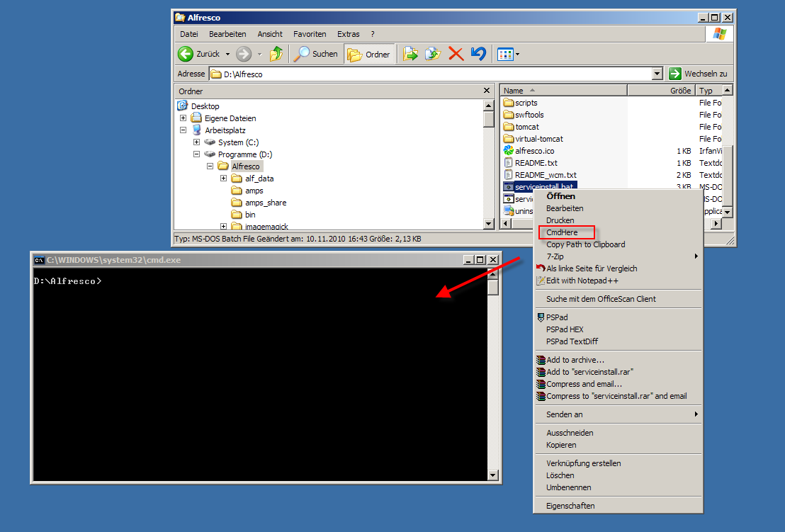Choose Suche mit dem OfficeScan Client

tap(618, 299)
